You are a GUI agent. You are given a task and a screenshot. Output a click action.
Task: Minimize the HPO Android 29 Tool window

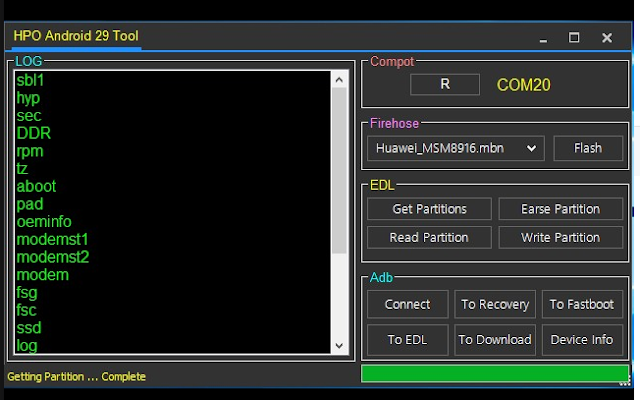pos(543,38)
